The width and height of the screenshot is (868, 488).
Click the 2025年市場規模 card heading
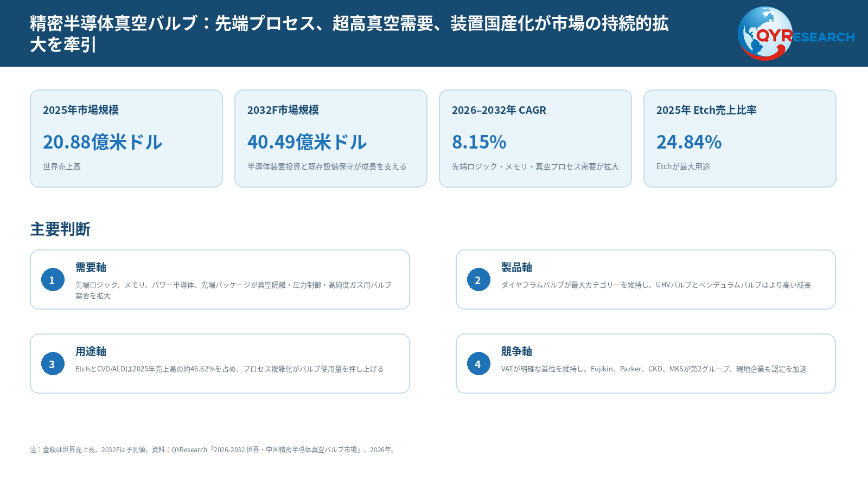point(81,110)
